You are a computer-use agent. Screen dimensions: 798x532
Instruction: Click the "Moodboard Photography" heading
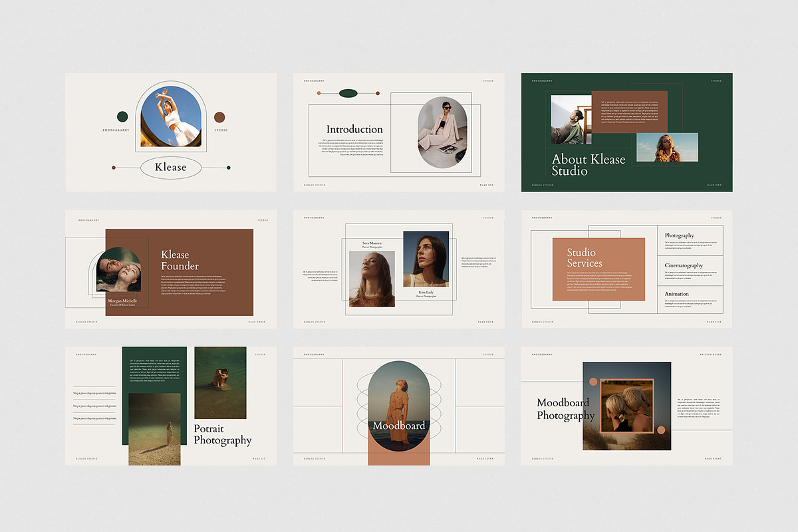566,409
